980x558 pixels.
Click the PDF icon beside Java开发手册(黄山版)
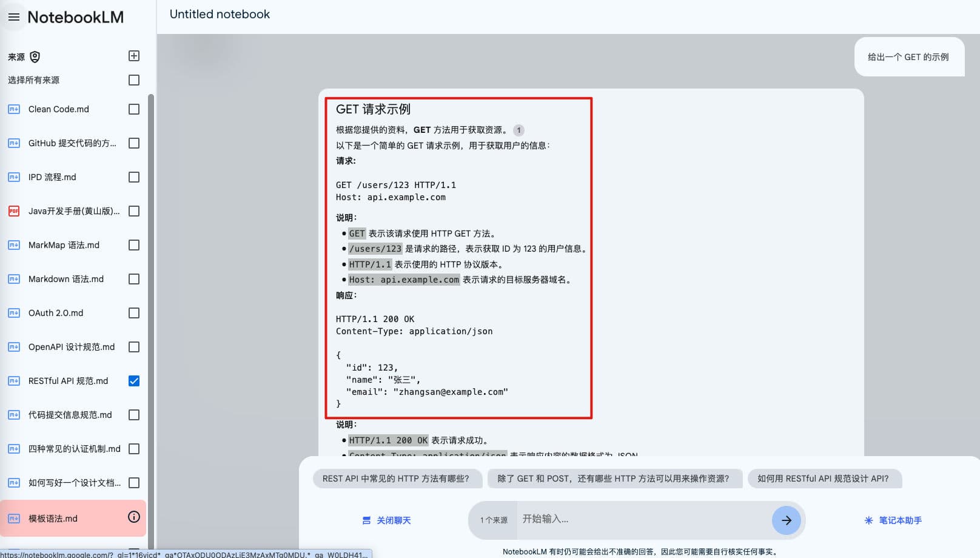pos(13,210)
